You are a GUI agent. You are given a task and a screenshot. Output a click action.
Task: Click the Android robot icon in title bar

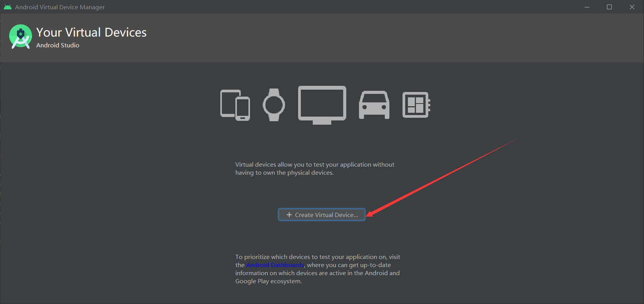(x=8, y=7)
